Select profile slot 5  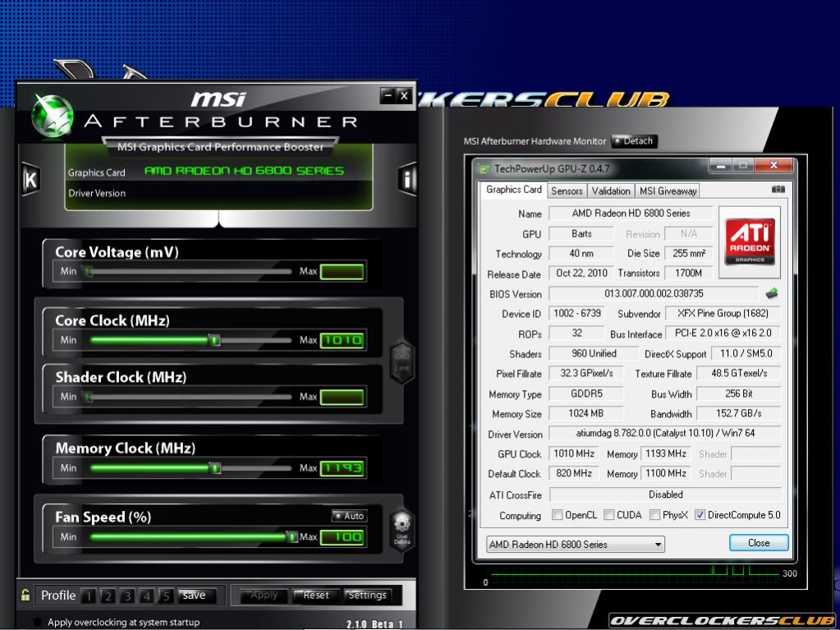coord(166,596)
